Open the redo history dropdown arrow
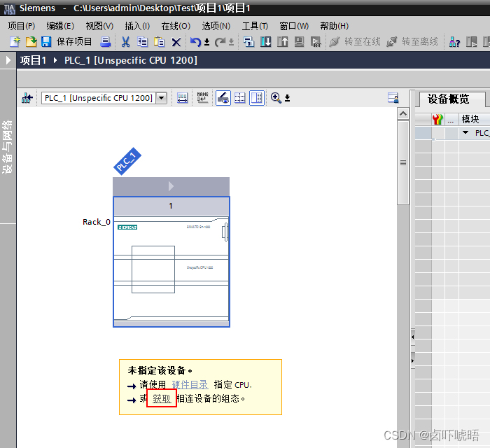Image resolution: width=490 pixels, height=448 pixels. (231, 42)
